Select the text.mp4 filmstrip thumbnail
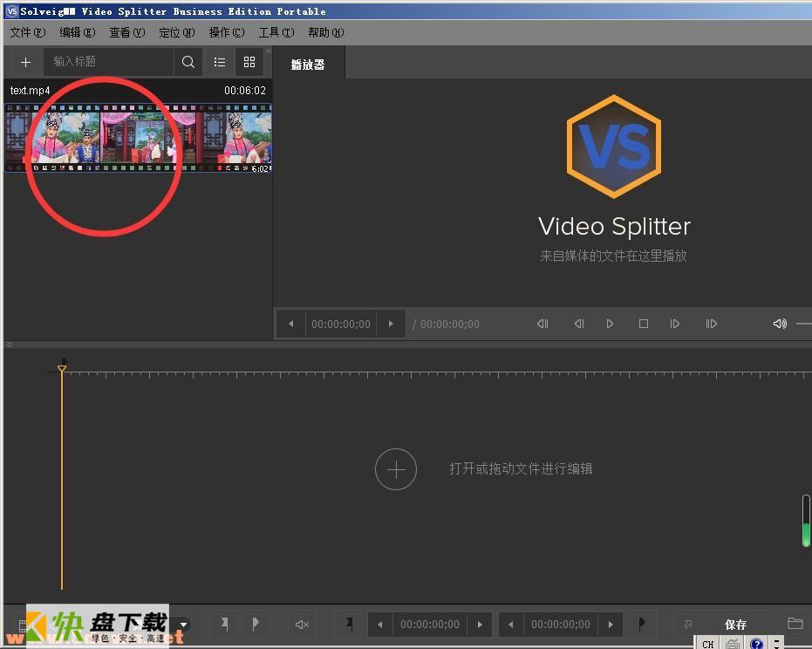 point(138,138)
